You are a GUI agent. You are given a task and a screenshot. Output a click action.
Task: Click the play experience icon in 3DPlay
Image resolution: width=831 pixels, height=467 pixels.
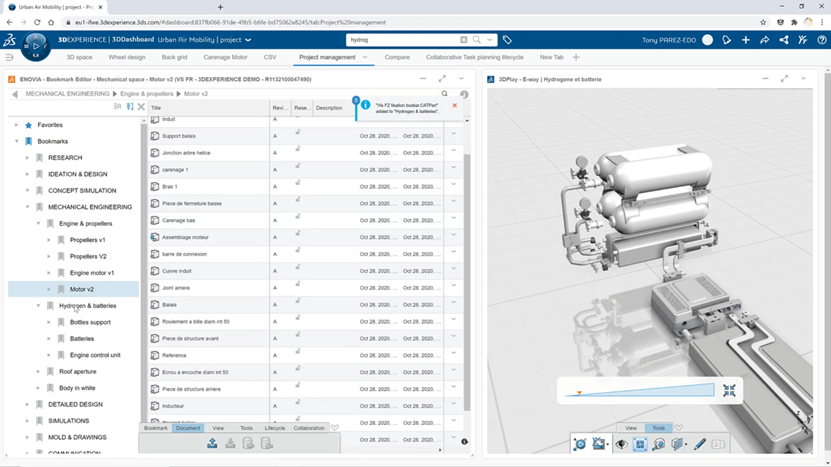tap(579, 444)
